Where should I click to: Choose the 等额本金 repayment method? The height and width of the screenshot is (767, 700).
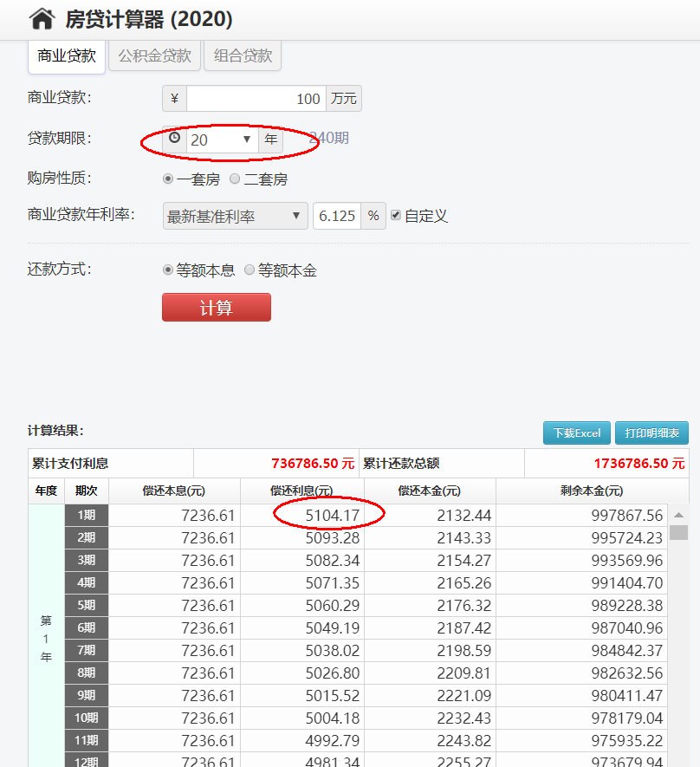tap(251, 270)
